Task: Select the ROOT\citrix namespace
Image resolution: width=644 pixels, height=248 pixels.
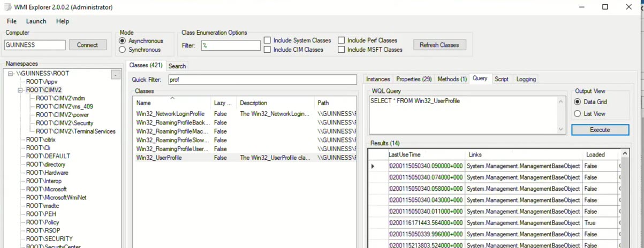Action: click(x=41, y=139)
